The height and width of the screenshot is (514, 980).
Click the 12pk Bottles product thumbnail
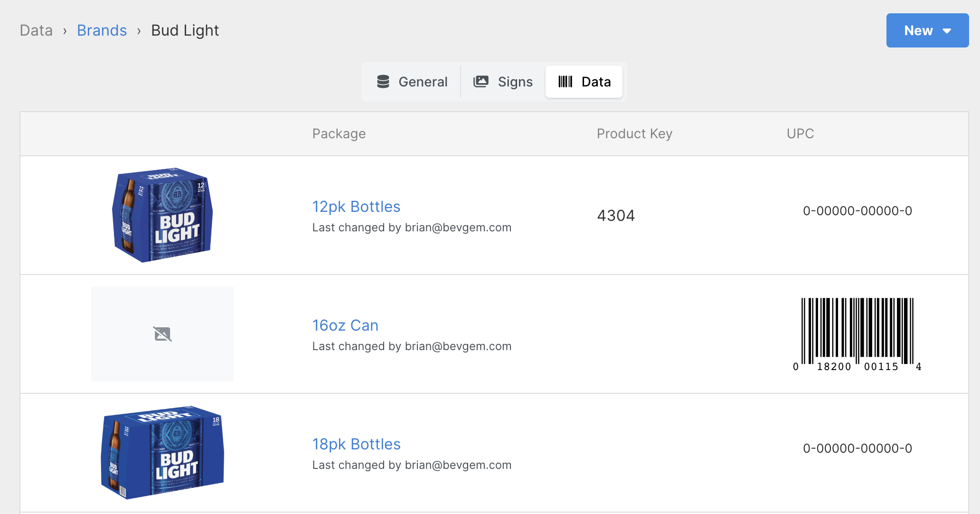pyautogui.click(x=162, y=215)
